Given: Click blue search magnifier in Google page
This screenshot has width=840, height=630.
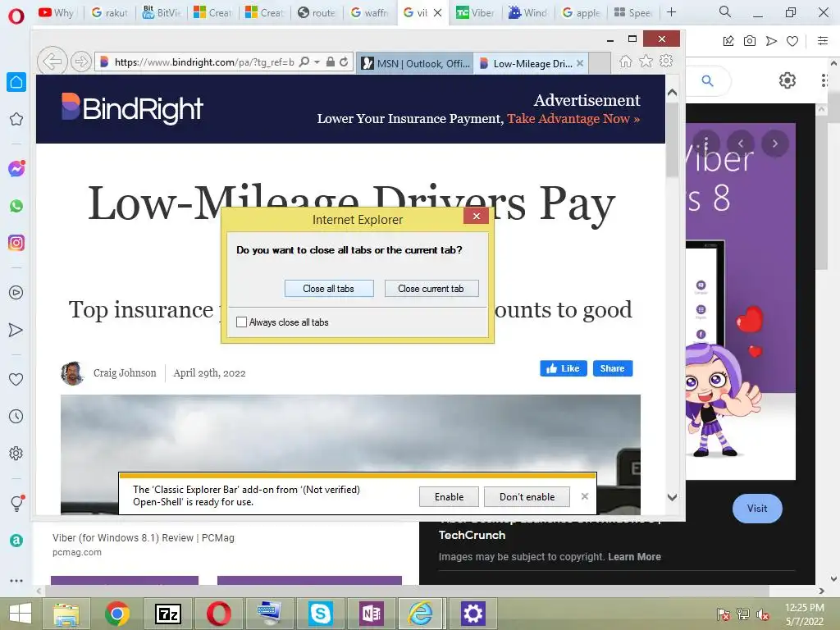Looking at the screenshot, I should 707,81.
